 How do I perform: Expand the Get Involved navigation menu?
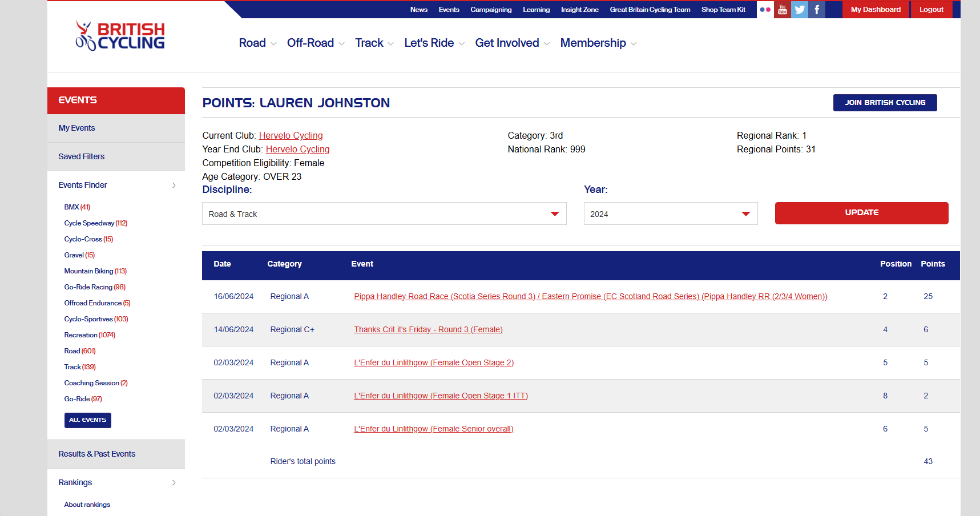[512, 43]
